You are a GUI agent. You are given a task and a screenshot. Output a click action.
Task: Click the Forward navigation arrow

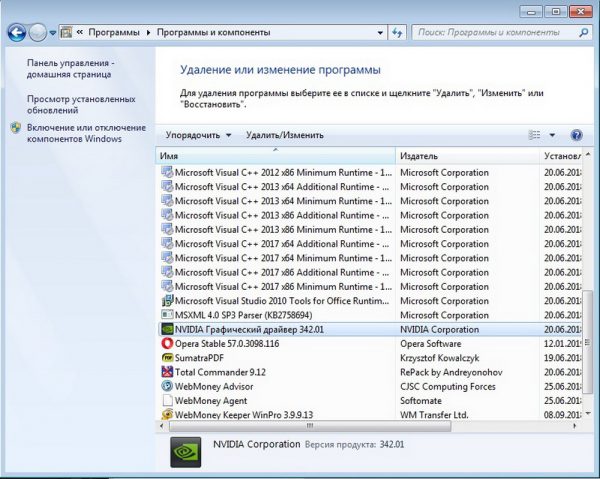(x=38, y=33)
